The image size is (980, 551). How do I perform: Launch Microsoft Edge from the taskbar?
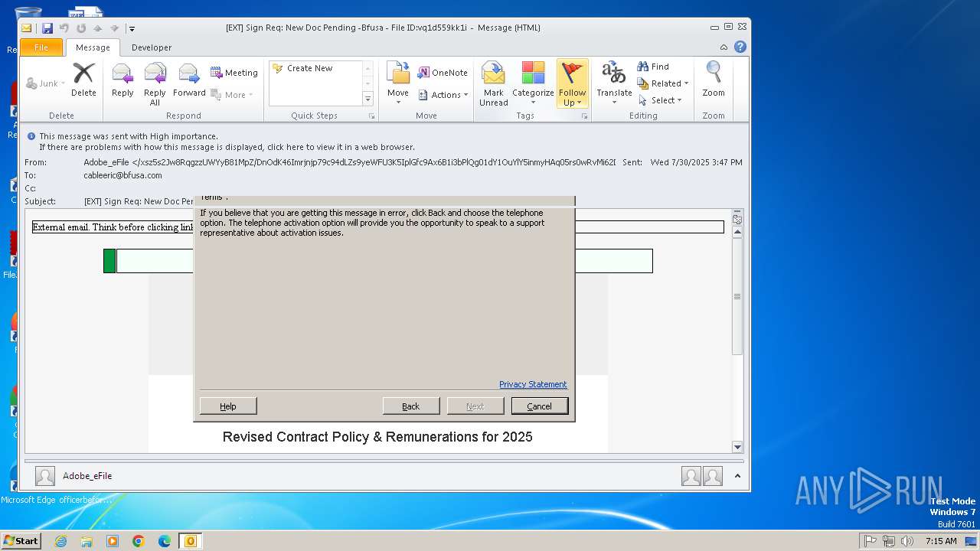[x=165, y=541]
